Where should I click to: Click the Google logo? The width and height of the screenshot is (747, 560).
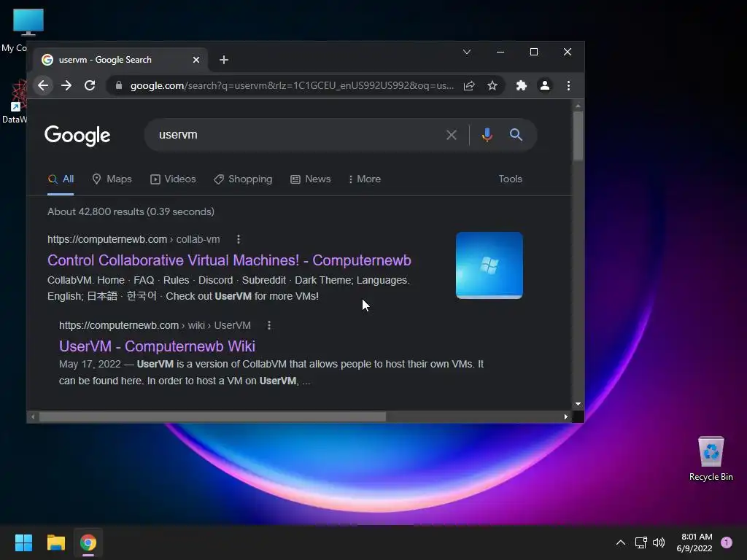click(77, 136)
